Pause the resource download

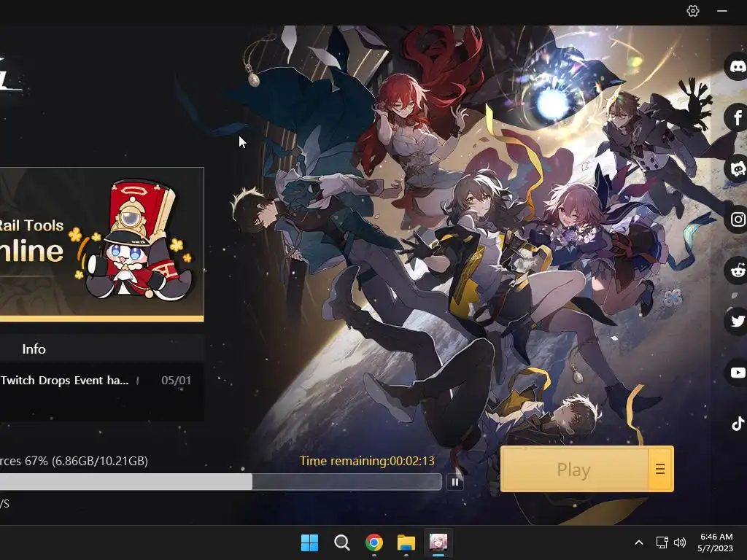coord(455,483)
